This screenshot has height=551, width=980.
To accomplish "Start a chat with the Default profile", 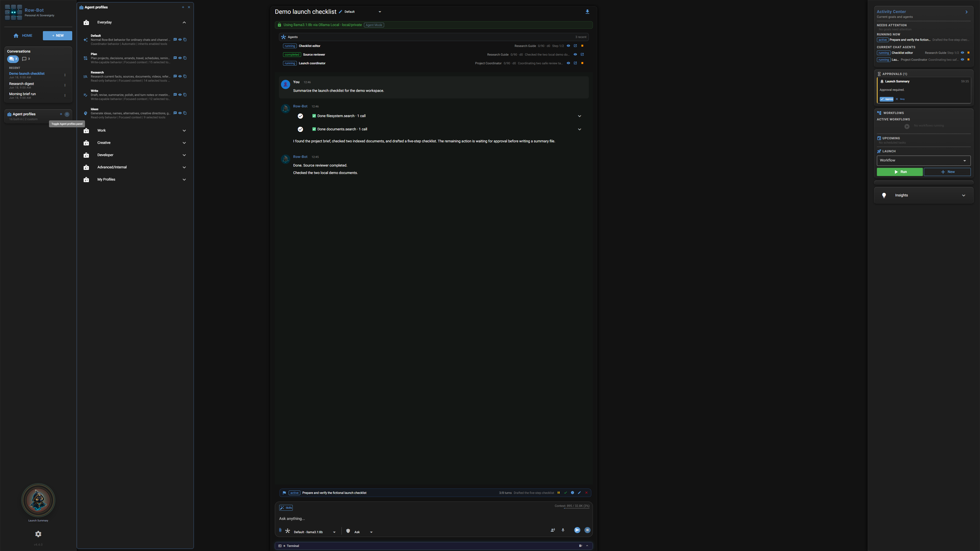I will 175,40.
